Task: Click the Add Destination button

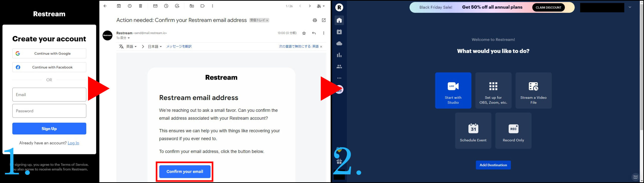Action: 493,165
